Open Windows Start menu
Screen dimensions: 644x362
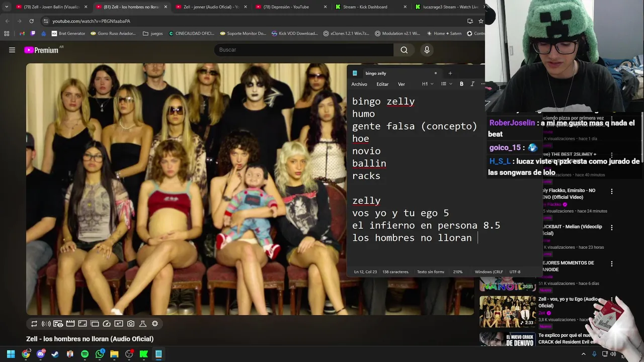point(11,354)
